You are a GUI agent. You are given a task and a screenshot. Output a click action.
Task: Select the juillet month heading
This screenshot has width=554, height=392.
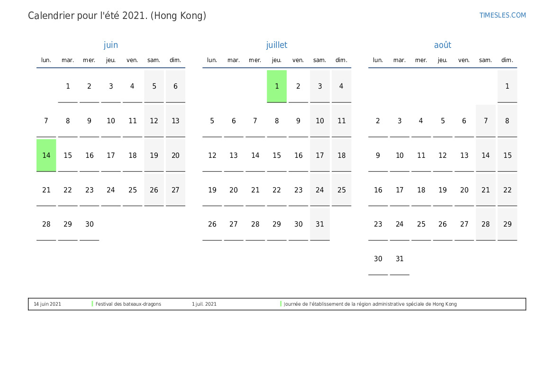(277, 45)
